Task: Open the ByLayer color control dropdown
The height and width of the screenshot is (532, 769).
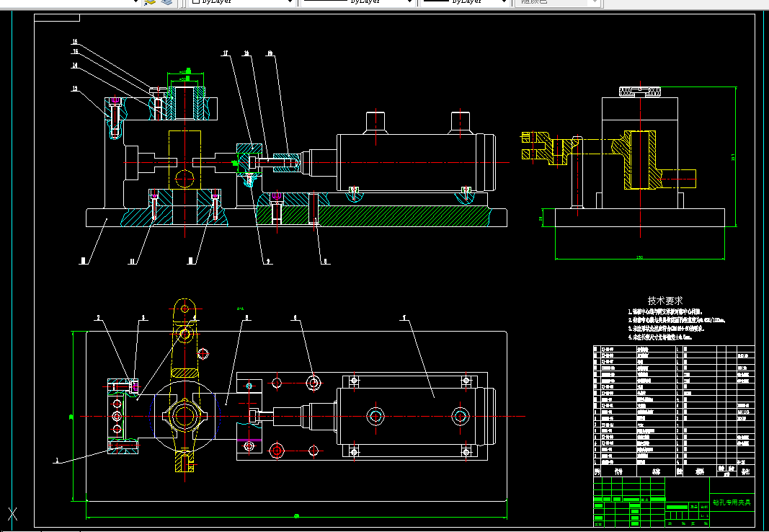Action: tap(243, 2)
